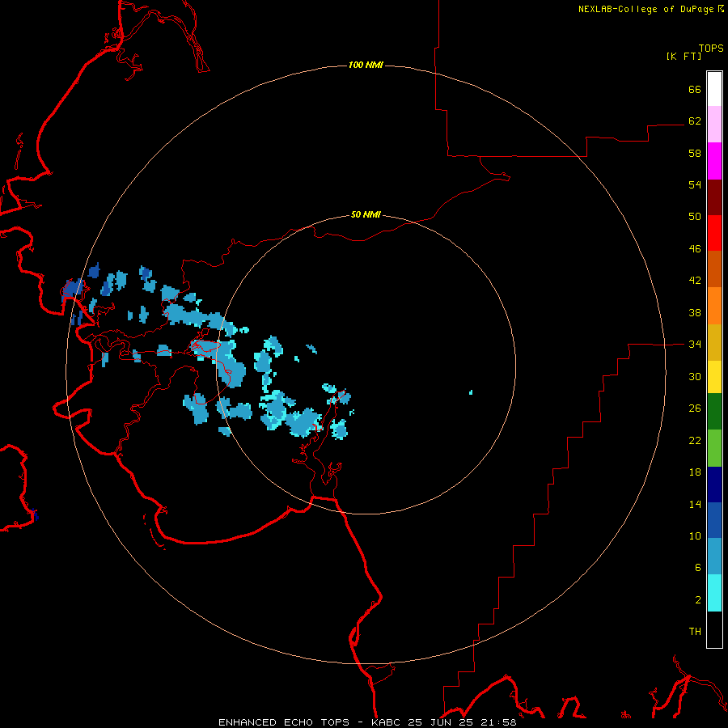Click the 14 legend value
This screenshot has height=728, width=728.
click(x=695, y=504)
